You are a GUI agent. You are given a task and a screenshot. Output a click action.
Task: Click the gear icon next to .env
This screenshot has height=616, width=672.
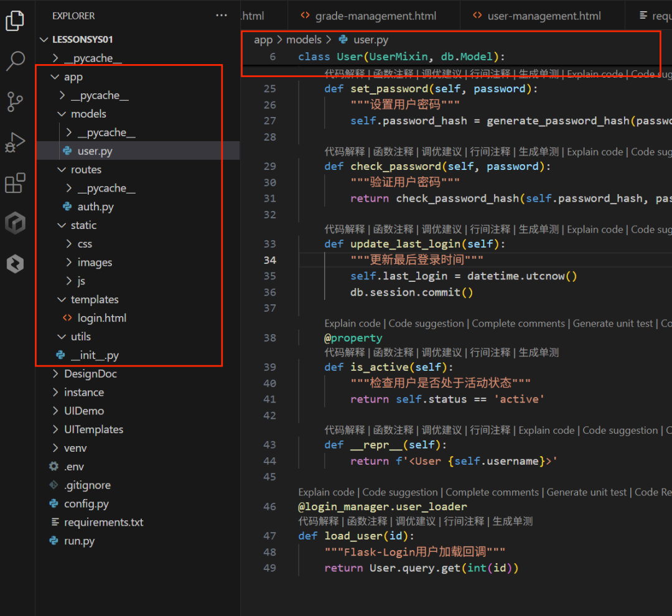(54, 467)
